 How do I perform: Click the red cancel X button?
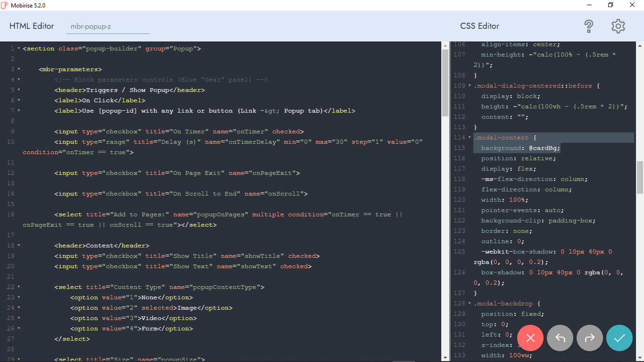point(530,338)
